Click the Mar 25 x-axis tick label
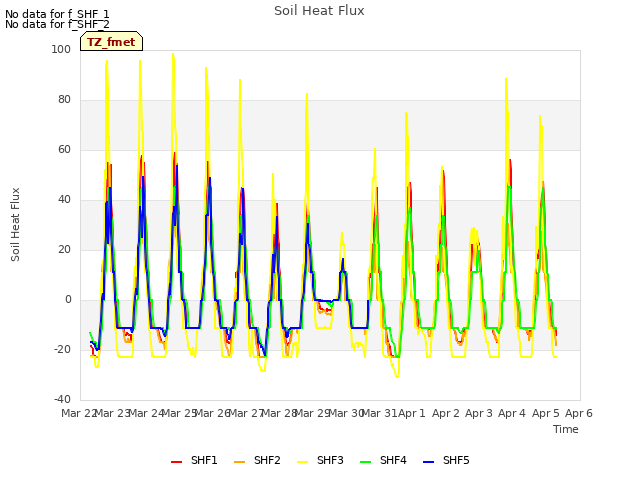 tap(179, 413)
